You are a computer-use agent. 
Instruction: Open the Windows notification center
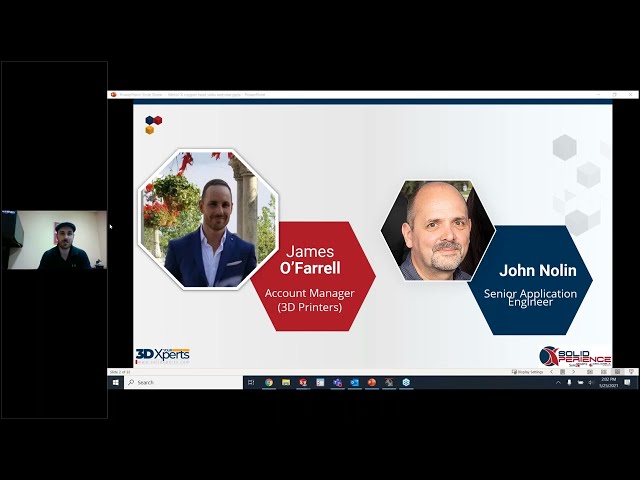627,382
